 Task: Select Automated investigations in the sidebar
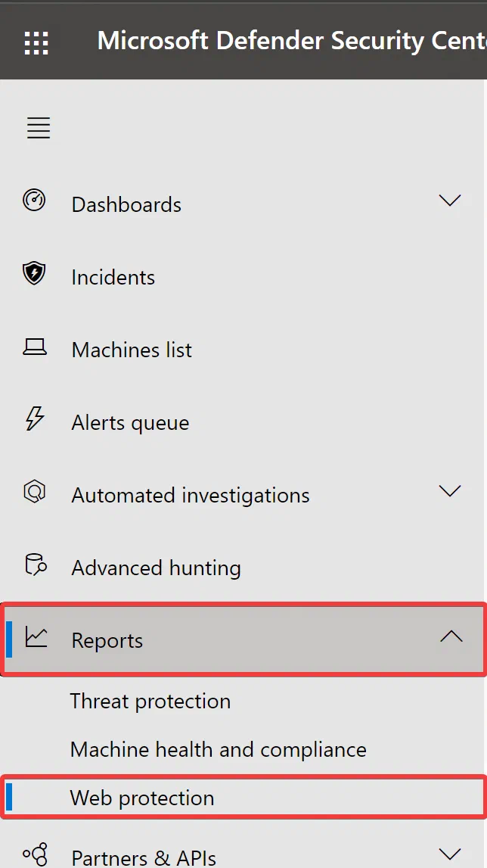pos(191,496)
